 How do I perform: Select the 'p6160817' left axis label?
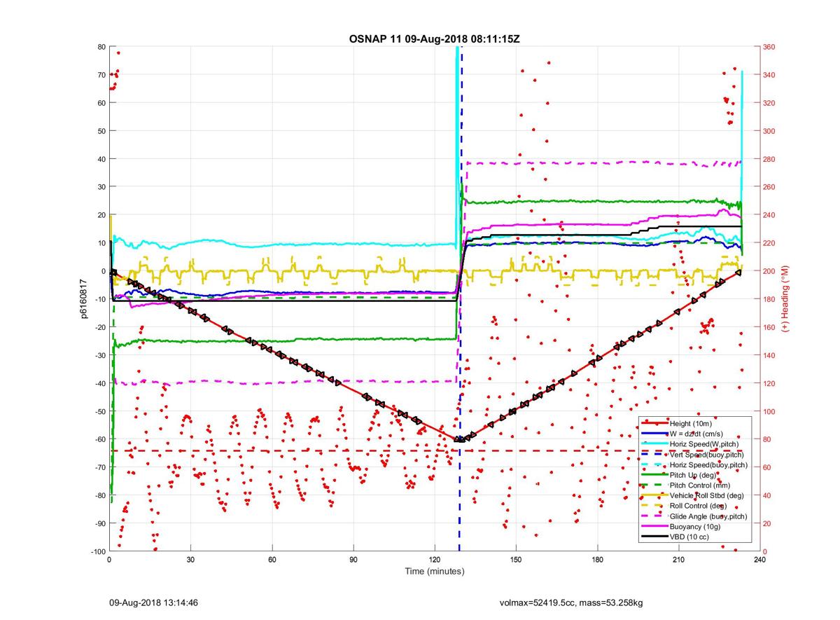click(x=83, y=299)
